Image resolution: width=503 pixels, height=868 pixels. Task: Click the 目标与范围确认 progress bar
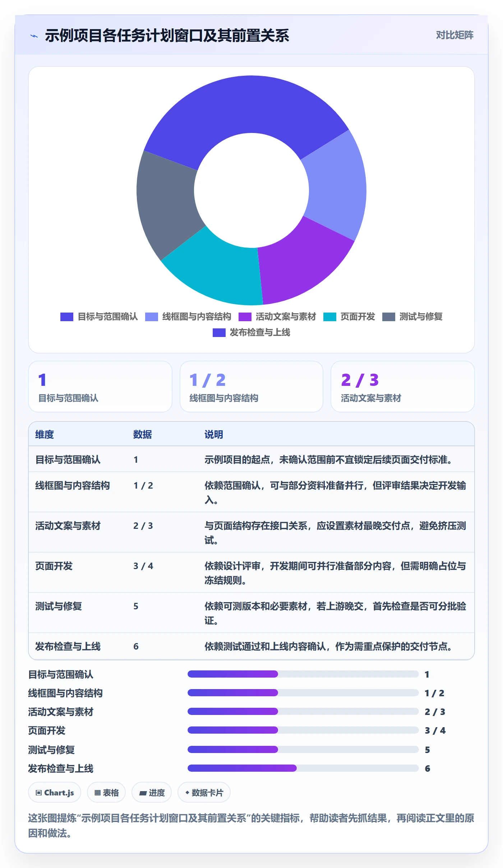tap(303, 674)
